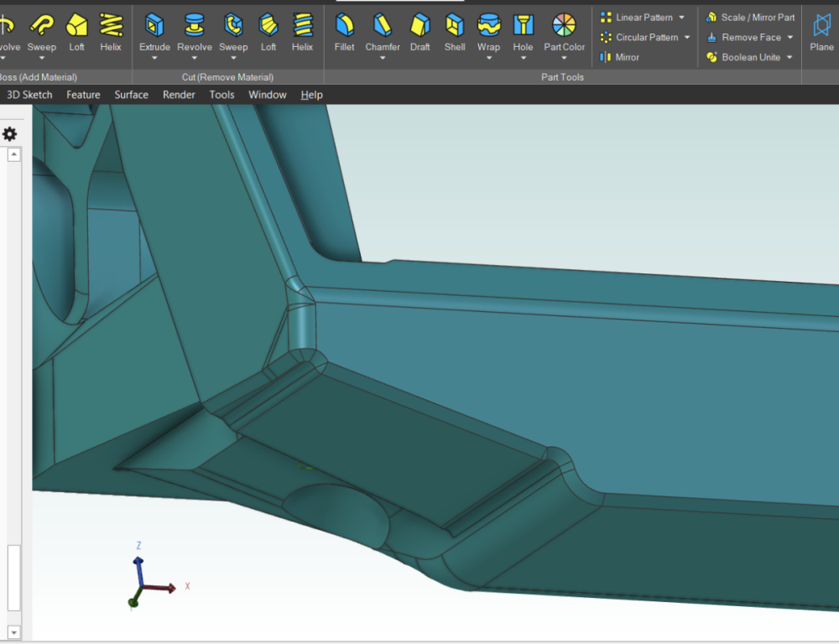Image resolution: width=839 pixels, height=644 pixels.
Task: Click the gear settings icon in side panel
Action: pos(9,133)
